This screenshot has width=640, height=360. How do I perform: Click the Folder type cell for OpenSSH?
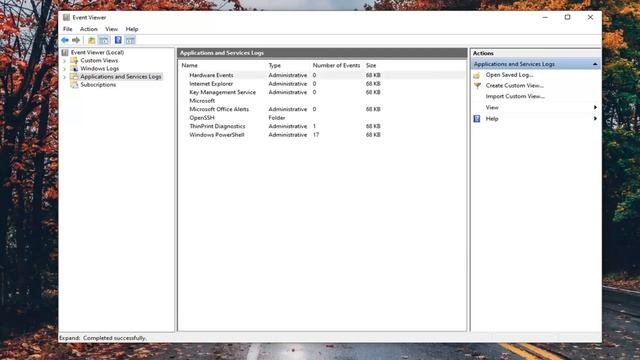pyautogui.click(x=277, y=118)
